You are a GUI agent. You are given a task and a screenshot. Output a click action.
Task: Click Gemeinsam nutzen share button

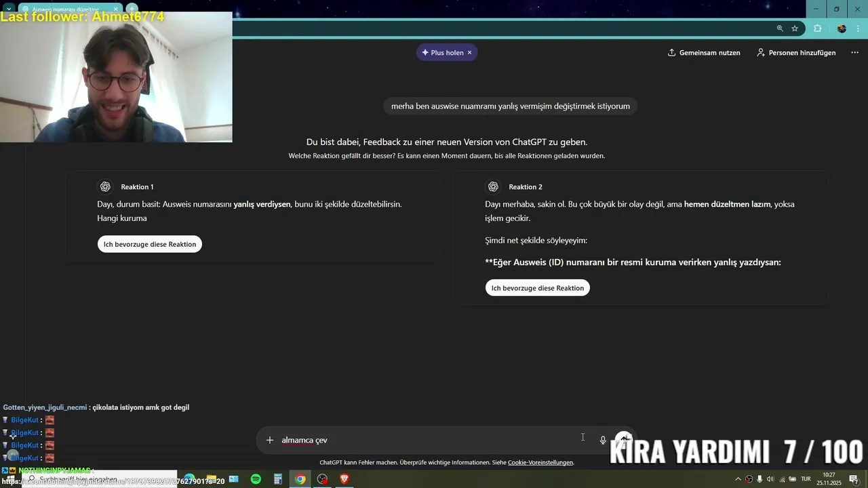pyautogui.click(x=704, y=53)
